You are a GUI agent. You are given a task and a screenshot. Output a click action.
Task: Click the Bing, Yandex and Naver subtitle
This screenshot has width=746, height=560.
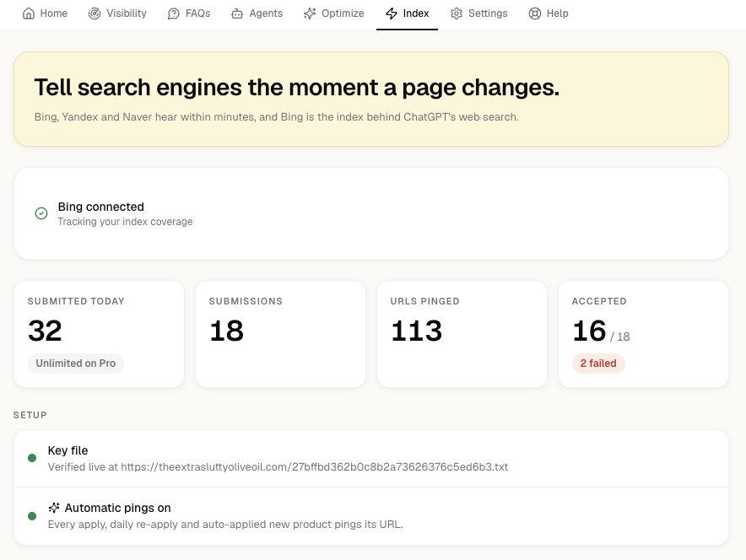click(x=277, y=117)
